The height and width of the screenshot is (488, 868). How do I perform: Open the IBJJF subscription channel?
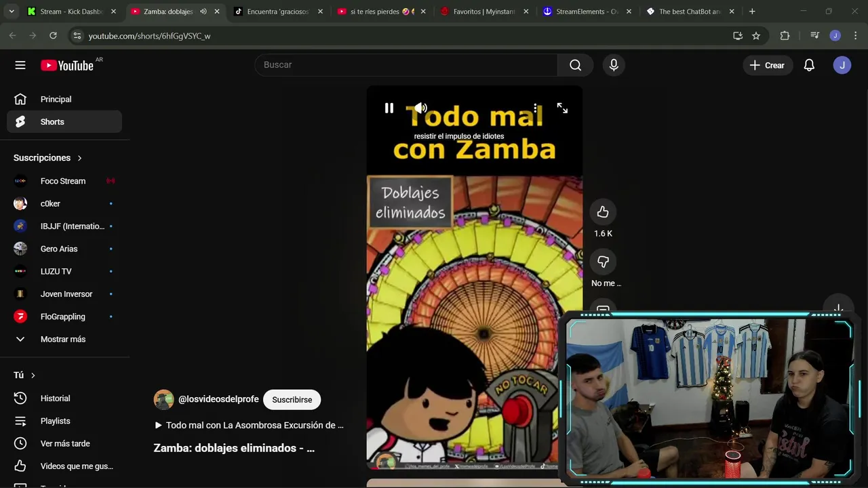[x=64, y=226]
